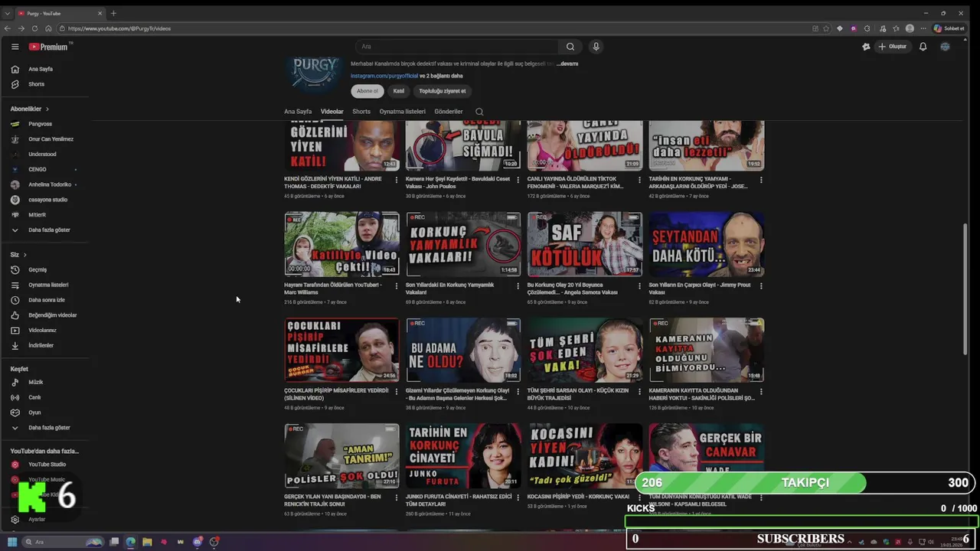Image resolution: width=980 pixels, height=551 pixels.
Task: Open File Explorer from taskbar
Action: coord(147,542)
